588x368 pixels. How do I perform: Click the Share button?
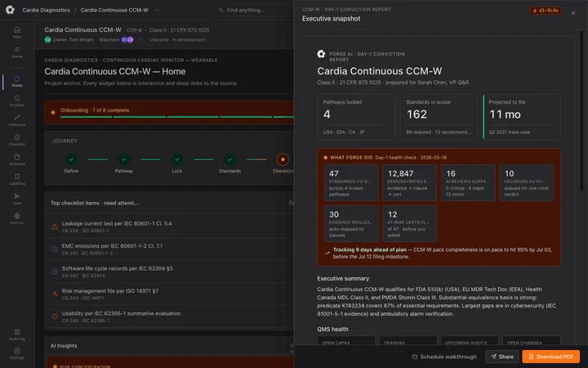[502, 357]
